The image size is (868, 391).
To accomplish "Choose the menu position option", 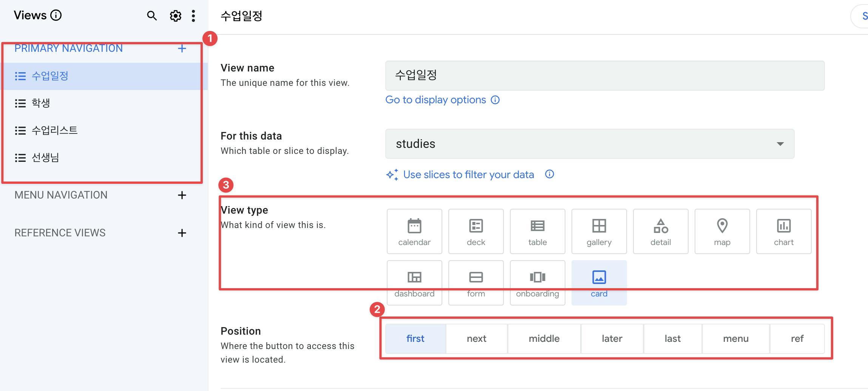I will tap(735, 338).
